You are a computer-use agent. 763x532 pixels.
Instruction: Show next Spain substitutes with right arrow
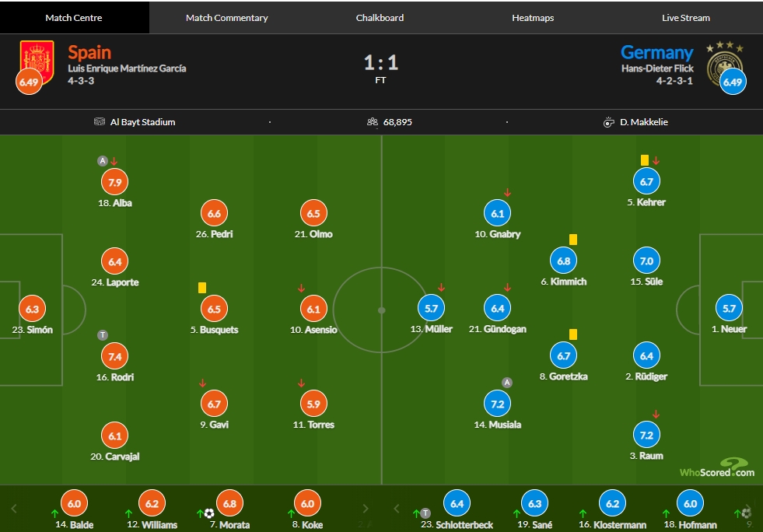pyautogui.click(x=366, y=509)
